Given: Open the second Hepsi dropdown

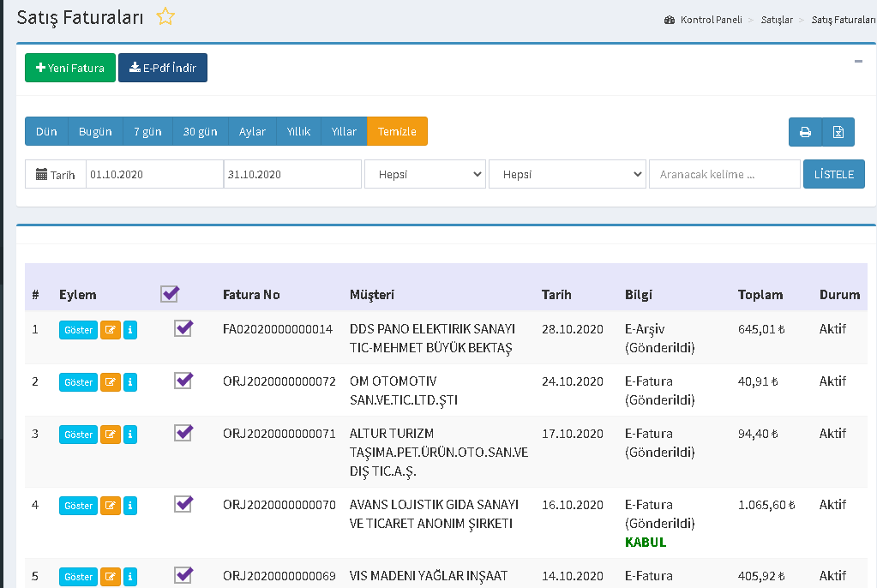Looking at the screenshot, I should click(567, 174).
